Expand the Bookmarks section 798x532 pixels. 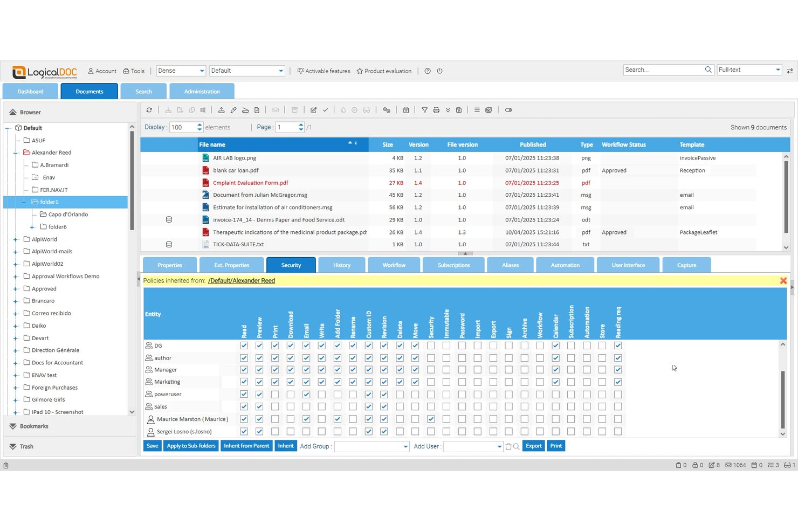point(69,426)
